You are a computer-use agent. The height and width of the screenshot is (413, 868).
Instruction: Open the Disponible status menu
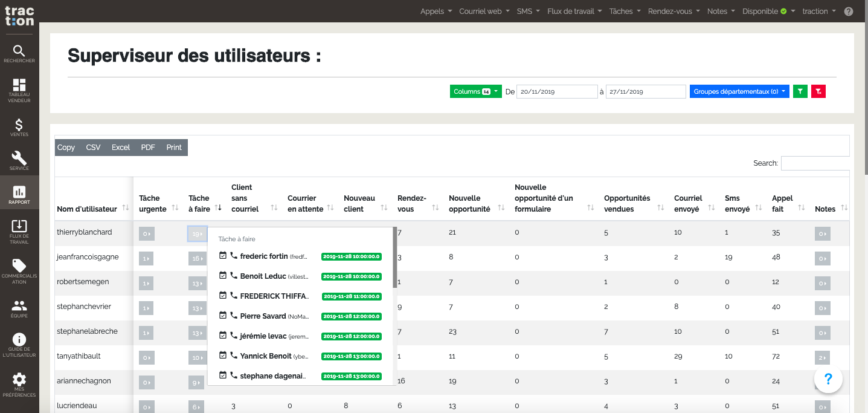point(769,11)
